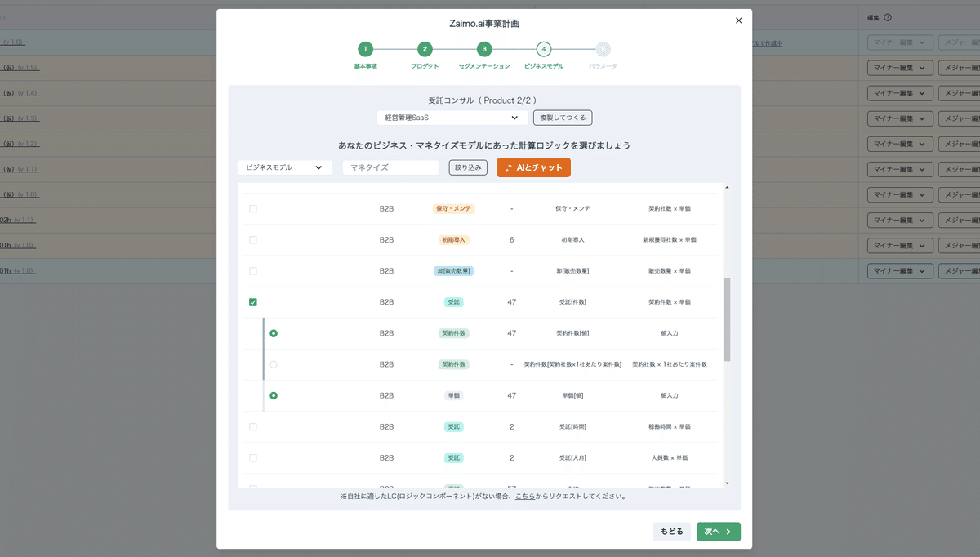The image size is (980, 557).
Task: Click the 契約件数 × 単価 formula text
Action: pos(670,302)
